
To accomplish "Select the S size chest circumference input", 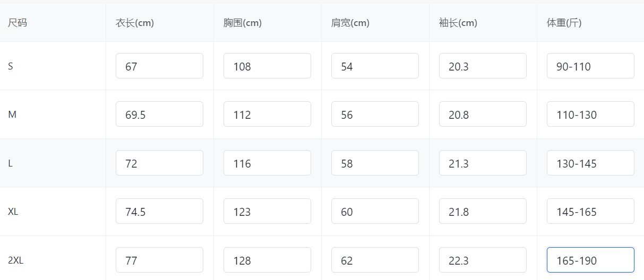I will point(267,66).
